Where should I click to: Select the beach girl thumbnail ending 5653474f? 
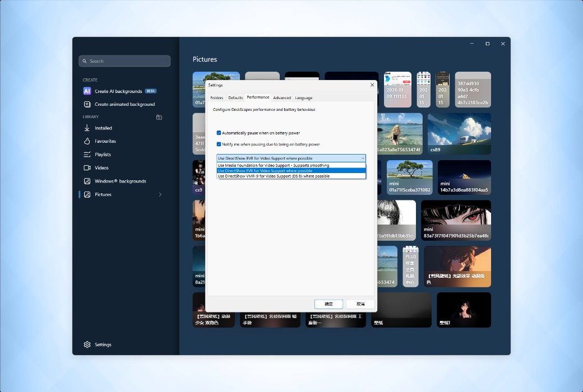pos(400,134)
